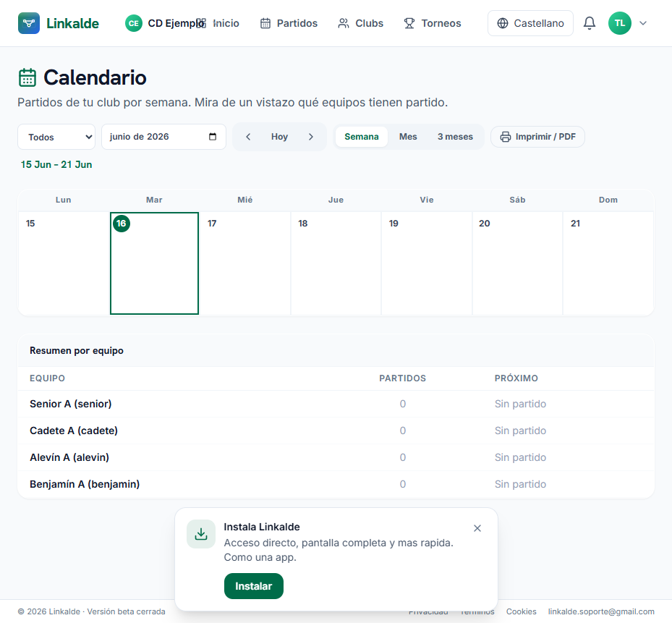Viewport: 672px width, 623px height.
Task: Open the CD Ejemplo club avatar
Action: pos(134,23)
